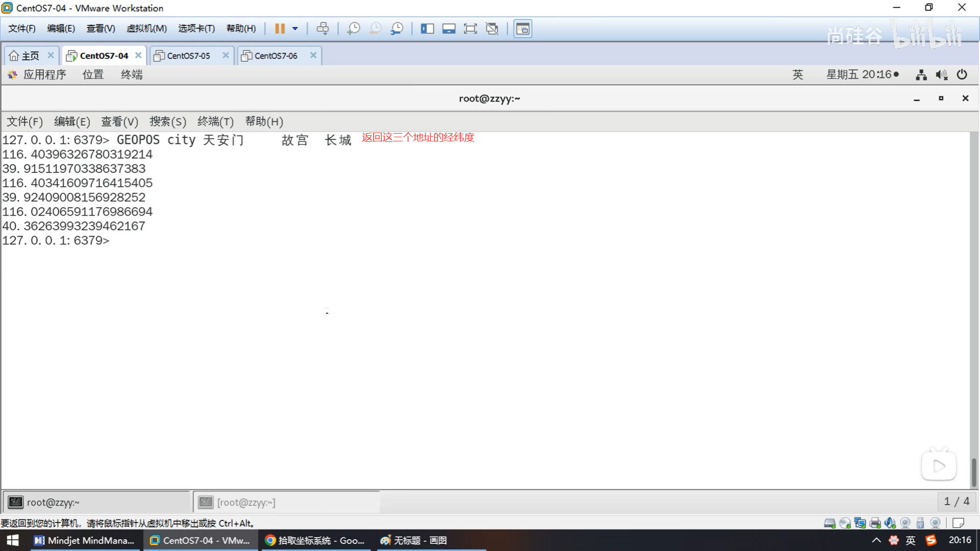Toggle the library sidebar panel icon
The height and width of the screenshot is (551, 980).
tap(427, 29)
